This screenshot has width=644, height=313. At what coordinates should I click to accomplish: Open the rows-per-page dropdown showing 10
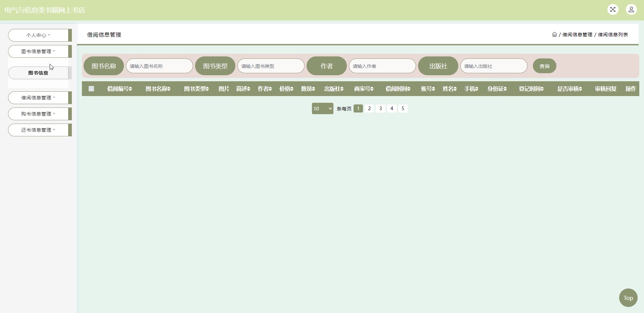coord(322,108)
